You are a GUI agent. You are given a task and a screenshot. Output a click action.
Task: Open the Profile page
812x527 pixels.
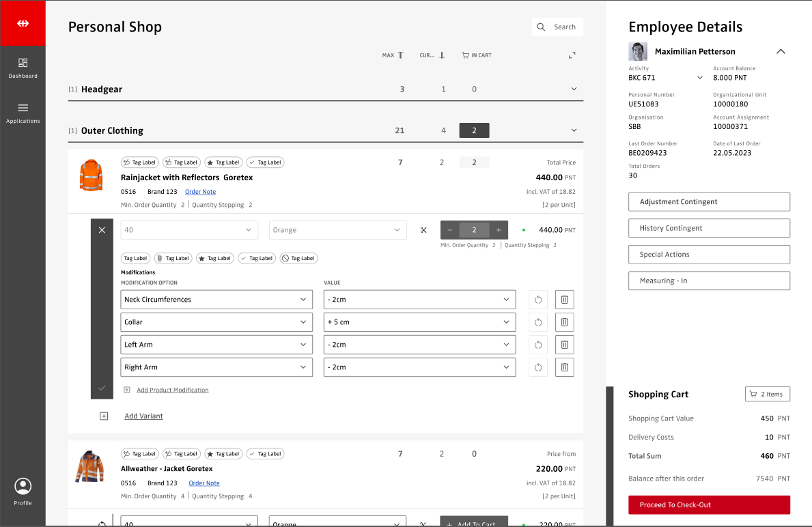click(23, 491)
